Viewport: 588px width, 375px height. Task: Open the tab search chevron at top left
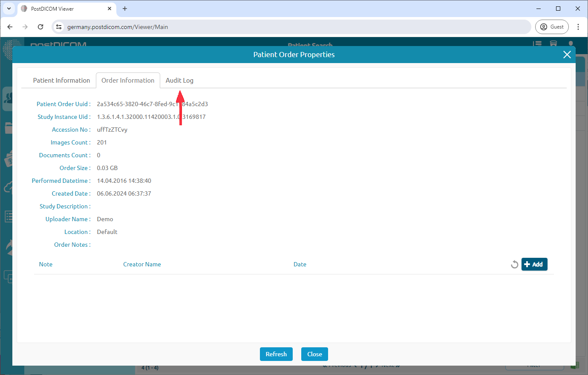point(9,9)
